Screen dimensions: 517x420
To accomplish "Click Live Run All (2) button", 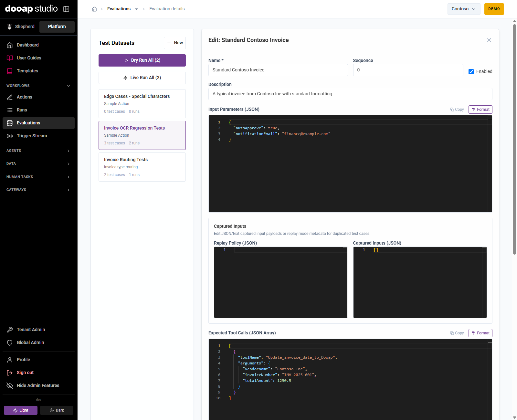I will click(142, 78).
